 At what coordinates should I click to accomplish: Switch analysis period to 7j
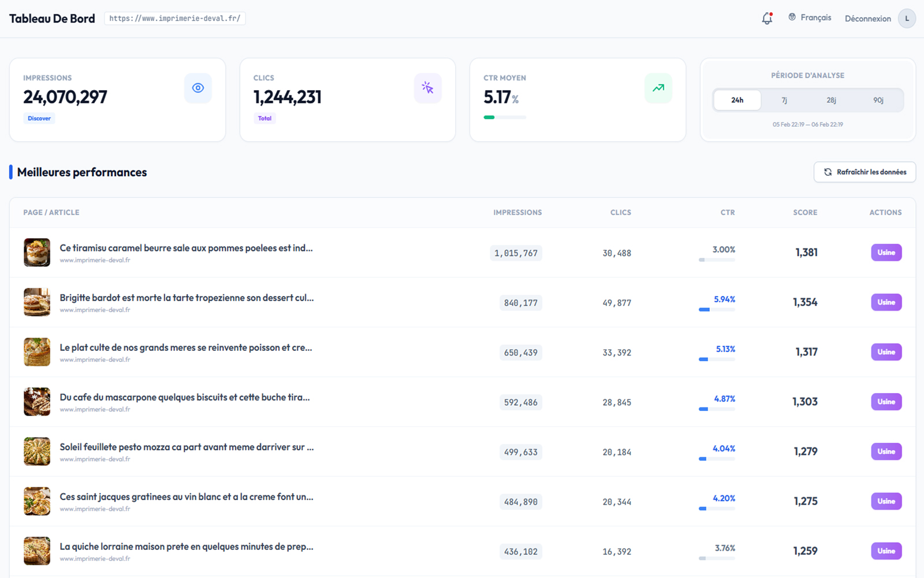[784, 100]
